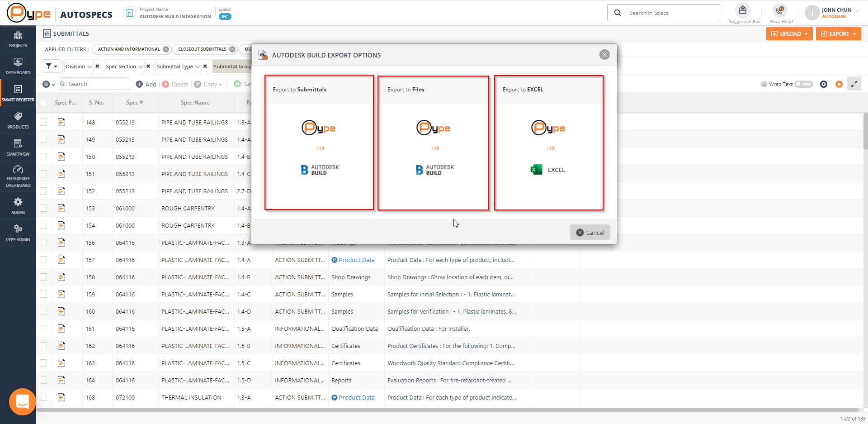Open the John Chun user menu

(832, 13)
